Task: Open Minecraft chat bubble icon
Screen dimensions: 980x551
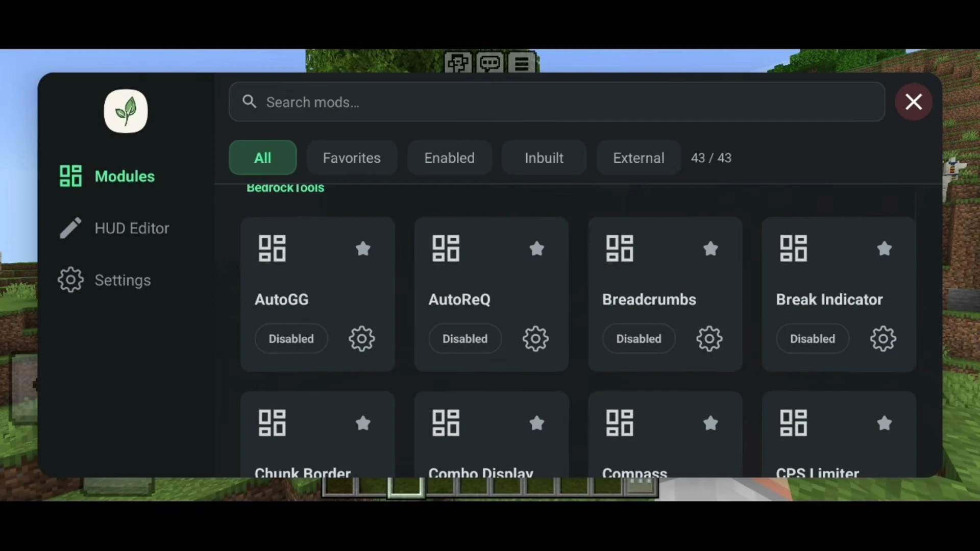Action: [490, 63]
